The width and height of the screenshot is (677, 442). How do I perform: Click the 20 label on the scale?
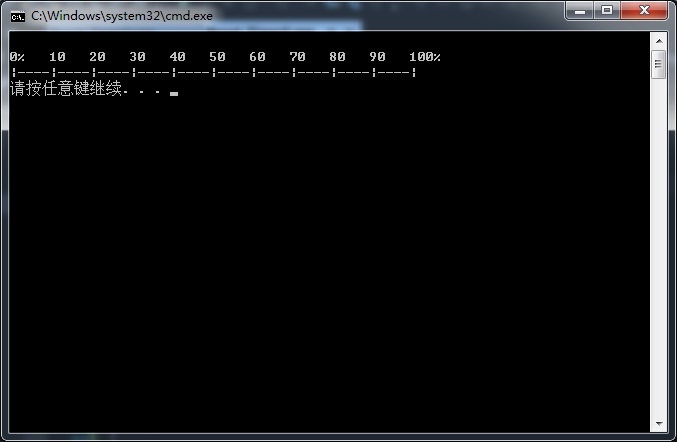tap(97, 57)
